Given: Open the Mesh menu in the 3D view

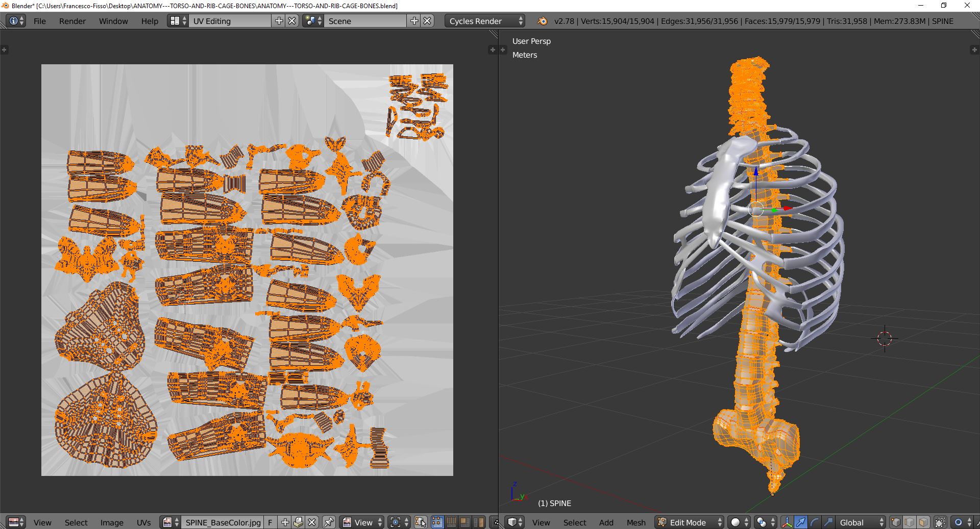Looking at the screenshot, I should [x=636, y=522].
